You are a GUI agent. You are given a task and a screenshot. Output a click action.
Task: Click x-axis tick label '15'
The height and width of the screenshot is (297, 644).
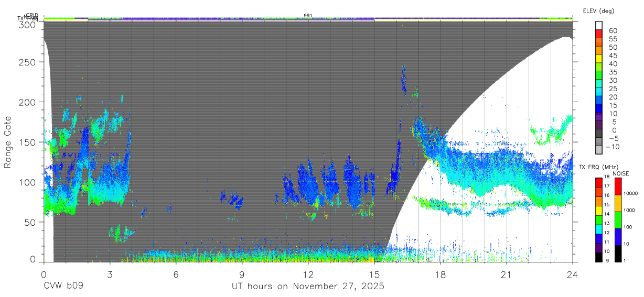(374, 274)
